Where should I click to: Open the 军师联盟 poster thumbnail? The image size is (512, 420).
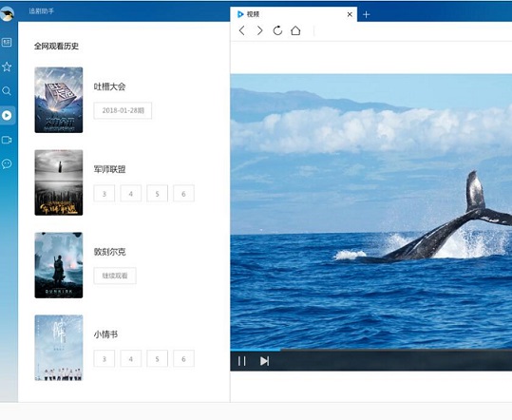[x=59, y=182]
